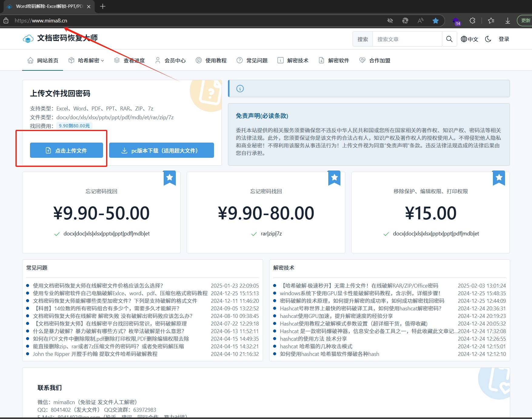Click 登录 to log in
The image size is (532, 419).
(504, 39)
